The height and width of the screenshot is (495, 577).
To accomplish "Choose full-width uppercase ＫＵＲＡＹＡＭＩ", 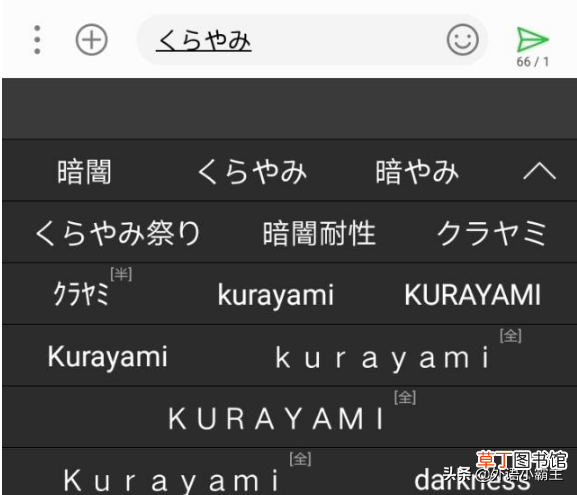I will point(276,419).
